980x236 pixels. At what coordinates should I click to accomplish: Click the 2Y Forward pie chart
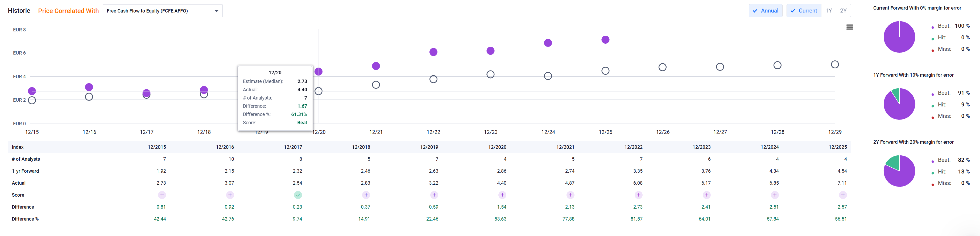pos(899,171)
